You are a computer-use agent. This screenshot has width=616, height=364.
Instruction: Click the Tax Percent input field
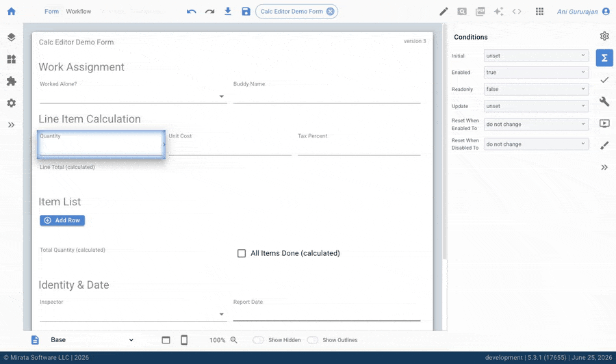coord(359,148)
